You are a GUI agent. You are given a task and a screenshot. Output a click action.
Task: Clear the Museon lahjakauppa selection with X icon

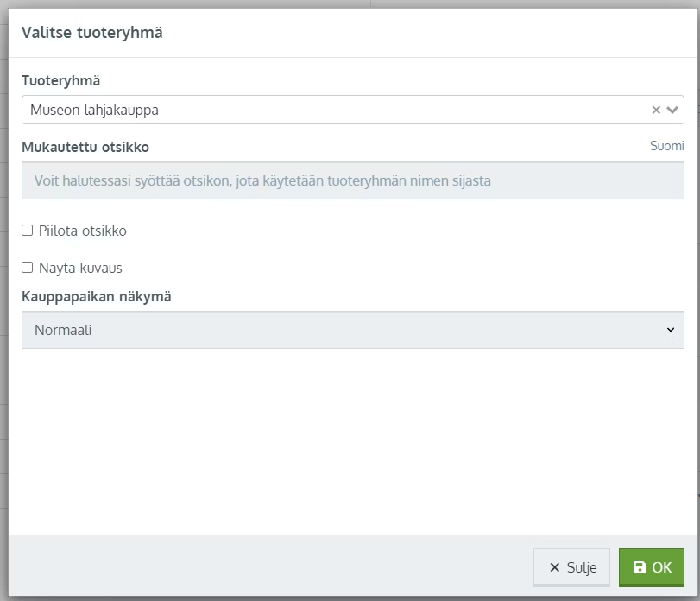[x=656, y=110]
